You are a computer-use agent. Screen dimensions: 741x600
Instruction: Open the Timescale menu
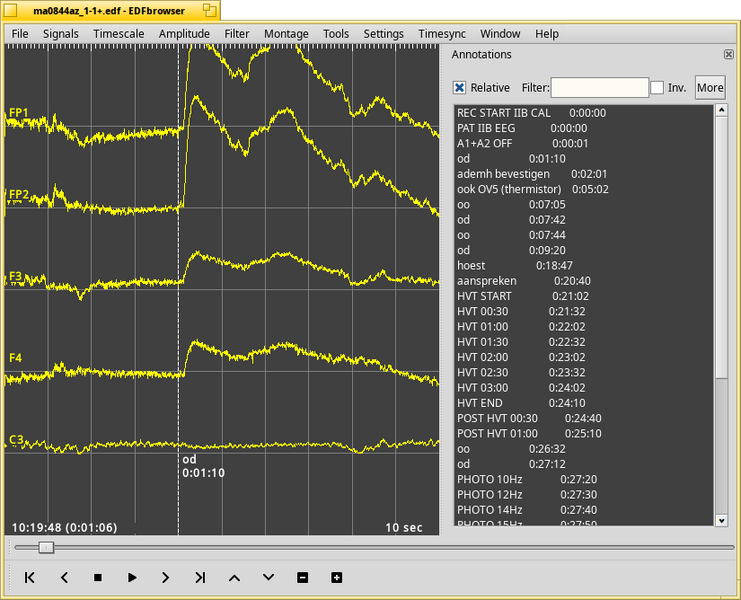point(119,34)
